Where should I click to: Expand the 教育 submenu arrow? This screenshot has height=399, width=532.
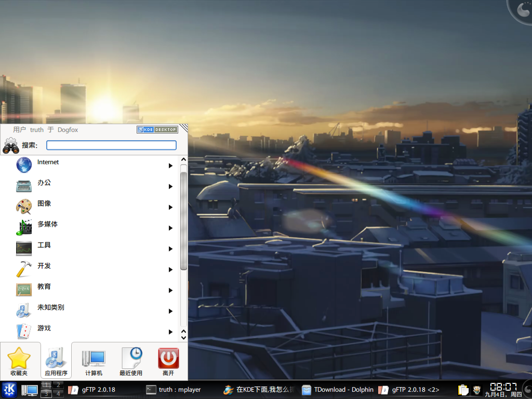[170, 290]
